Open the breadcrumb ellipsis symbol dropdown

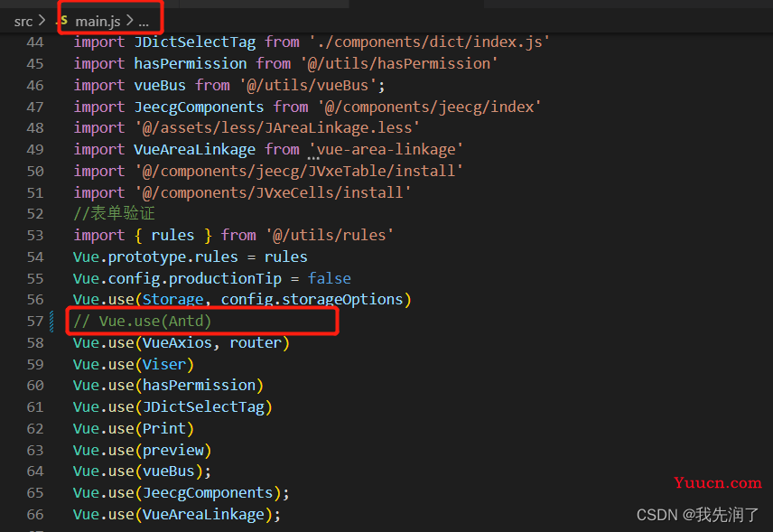tap(144, 22)
